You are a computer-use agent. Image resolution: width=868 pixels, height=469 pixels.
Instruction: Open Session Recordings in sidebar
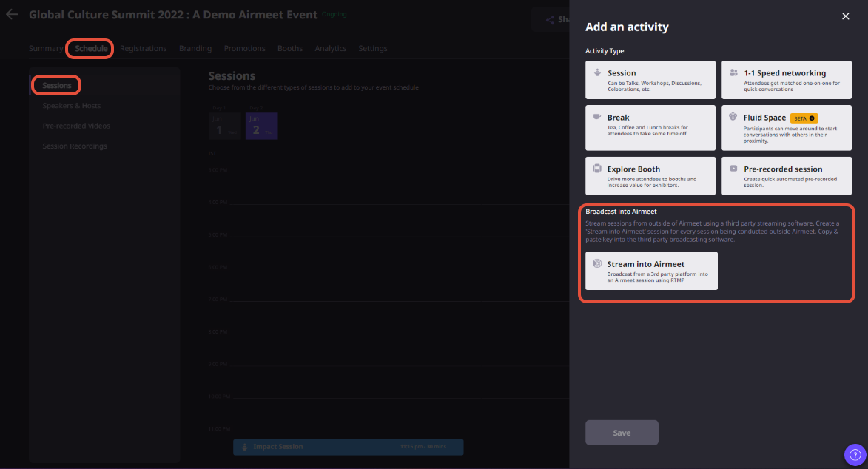tap(75, 146)
